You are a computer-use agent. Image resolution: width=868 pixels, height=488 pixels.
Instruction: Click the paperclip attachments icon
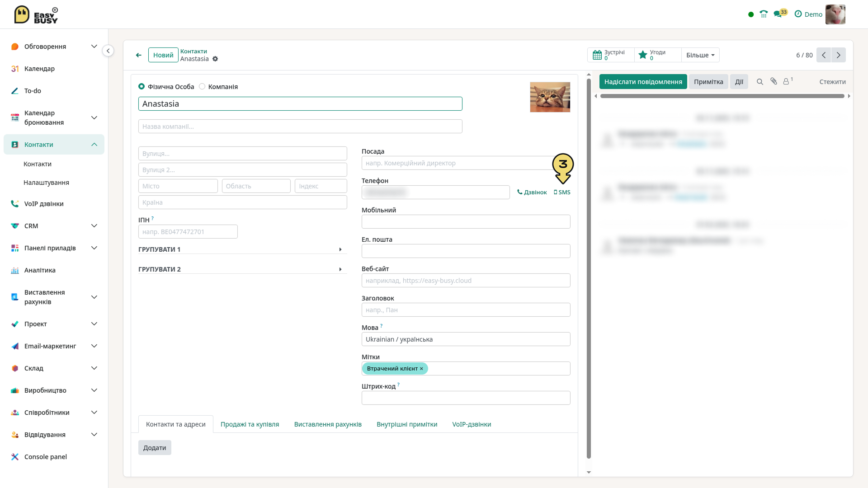(x=774, y=81)
